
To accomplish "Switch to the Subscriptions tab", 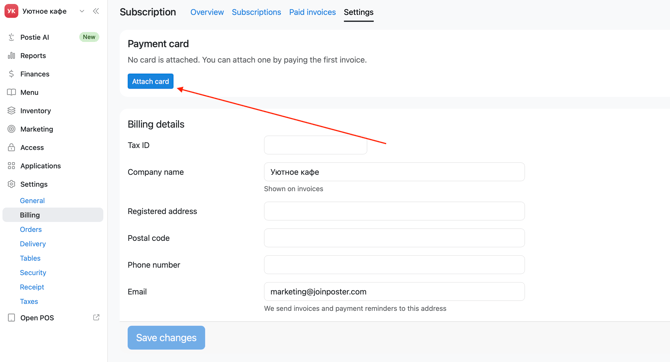I will point(256,12).
